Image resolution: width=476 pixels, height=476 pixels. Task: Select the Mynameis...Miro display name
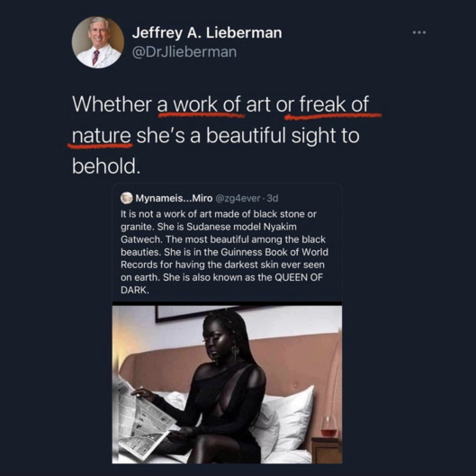174,198
